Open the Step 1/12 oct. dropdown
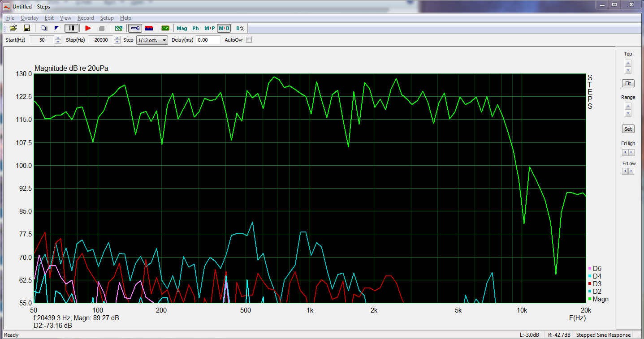Image resolution: width=644 pixels, height=339 pixels. coord(152,40)
